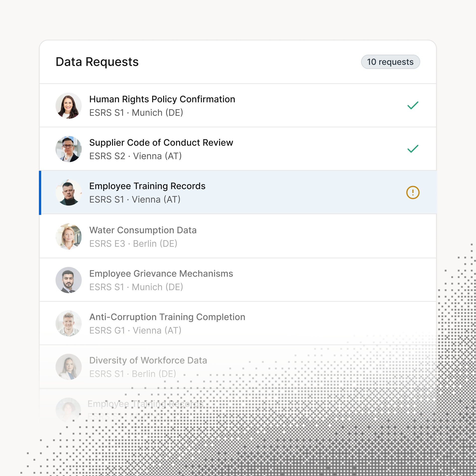Image resolution: width=476 pixels, height=476 pixels.
Task: Click avatar beside Employee Grievance Mechanisms
Action: tap(69, 280)
